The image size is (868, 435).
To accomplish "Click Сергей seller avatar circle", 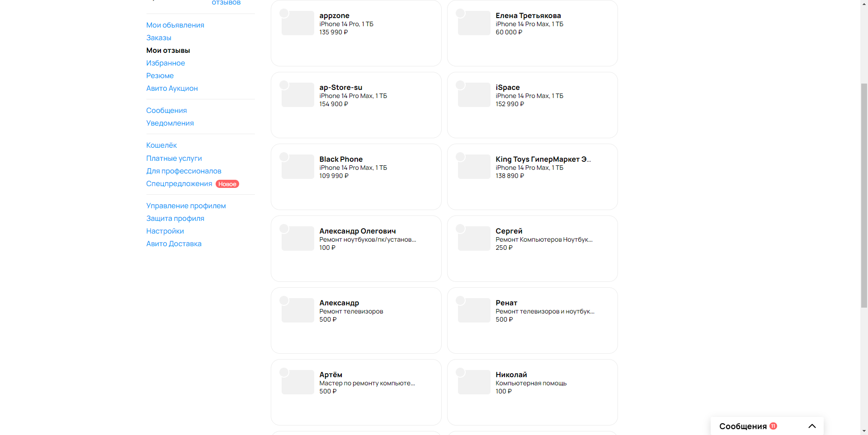I will coord(460,229).
